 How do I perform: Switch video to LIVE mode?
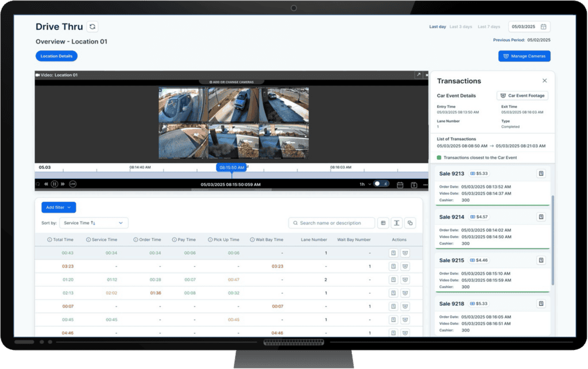(72, 184)
